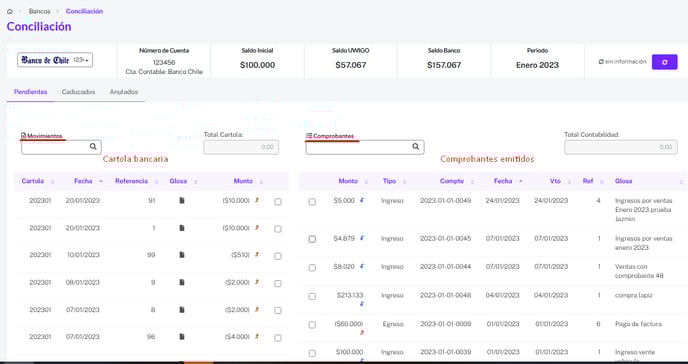Screen dimensions: 688x364
Task: Click the Comprobantes list icon
Action: pos(309,136)
